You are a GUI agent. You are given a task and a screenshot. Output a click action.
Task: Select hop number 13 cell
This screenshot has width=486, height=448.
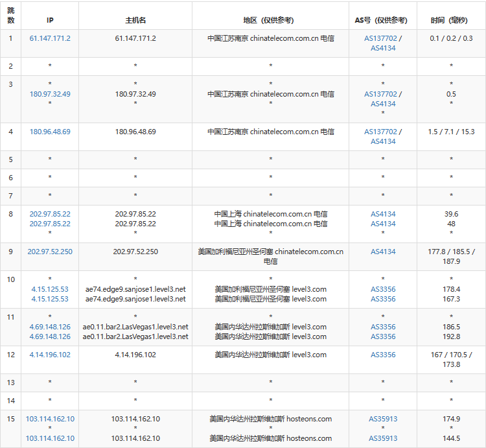point(11,383)
